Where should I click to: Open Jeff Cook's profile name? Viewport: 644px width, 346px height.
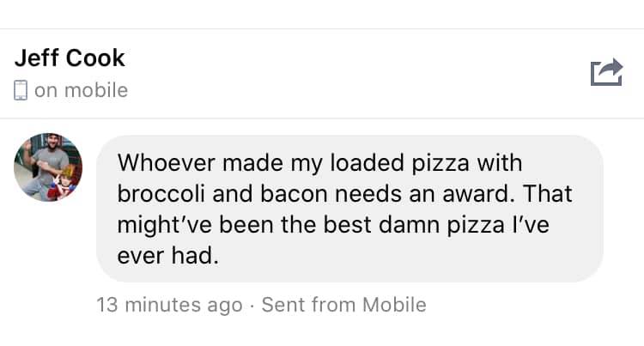pos(70,58)
